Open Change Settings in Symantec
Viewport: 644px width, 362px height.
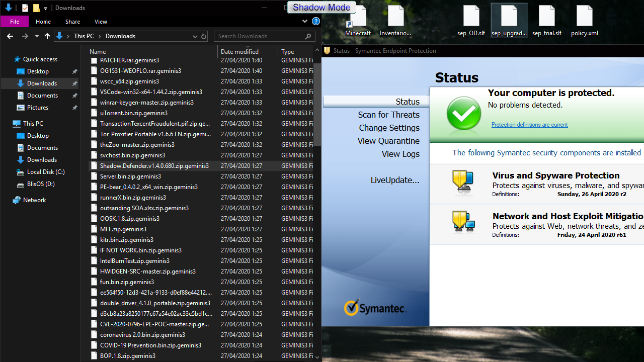(x=389, y=128)
